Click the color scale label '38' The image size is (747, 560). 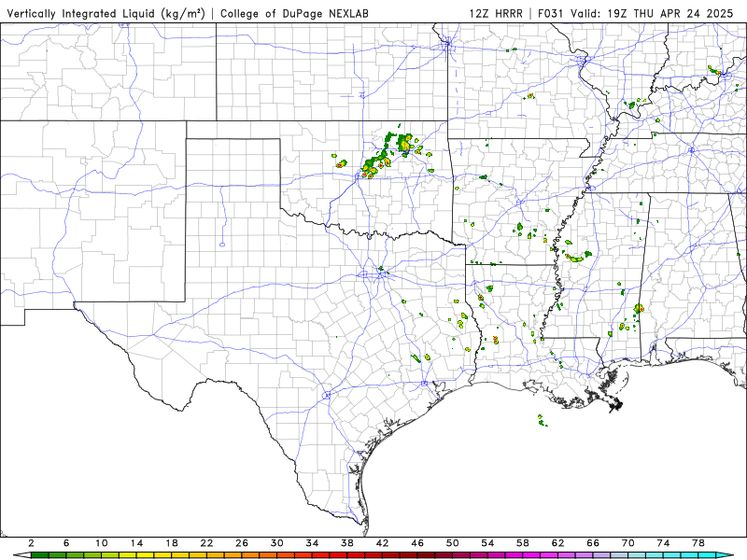click(347, 543)
